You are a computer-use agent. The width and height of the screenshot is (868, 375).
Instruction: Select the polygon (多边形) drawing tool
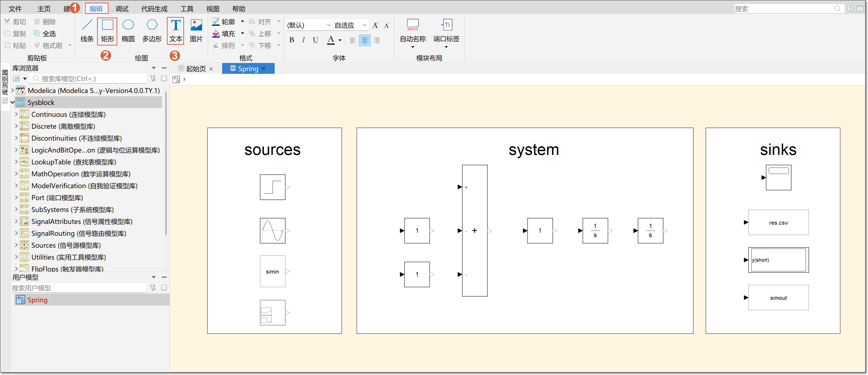[152, 31]
